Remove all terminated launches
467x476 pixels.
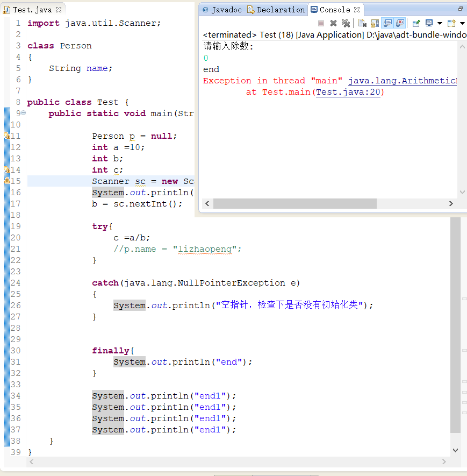[x=345, y=23]
